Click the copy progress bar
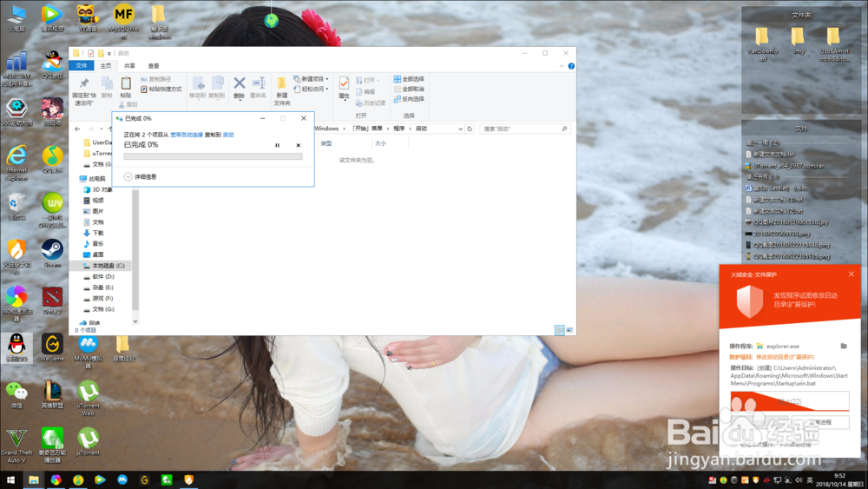Image resolution: width=868 pixels, height=489 pixels. point(214,156)
